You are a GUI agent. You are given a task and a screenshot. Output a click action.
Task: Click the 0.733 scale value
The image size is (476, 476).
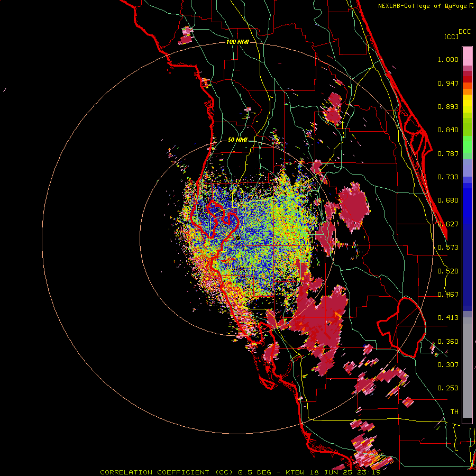[448, 177]
